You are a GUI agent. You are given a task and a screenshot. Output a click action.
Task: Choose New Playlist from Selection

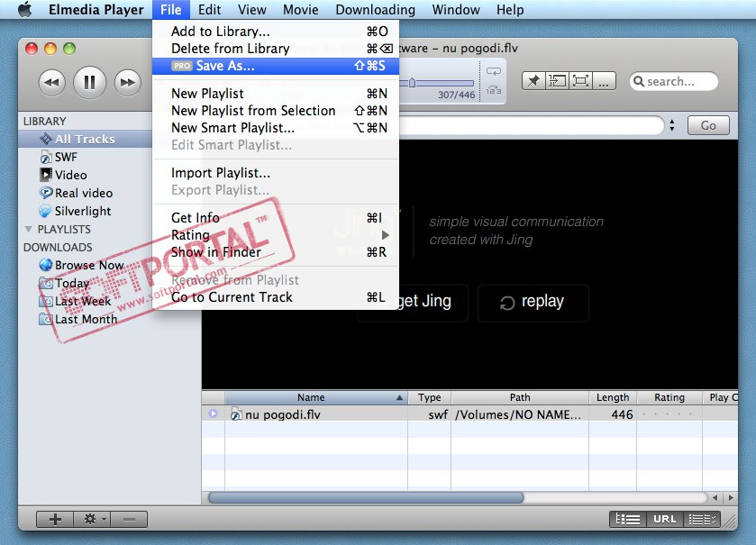point(276,111)
